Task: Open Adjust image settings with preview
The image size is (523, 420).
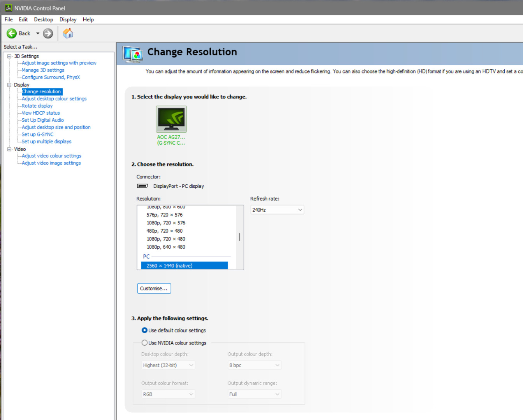Action: [x=59, y=63]
